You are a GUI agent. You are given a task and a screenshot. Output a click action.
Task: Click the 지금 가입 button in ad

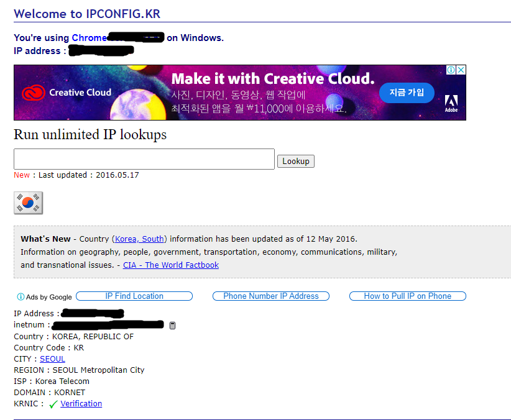(407, 93)
